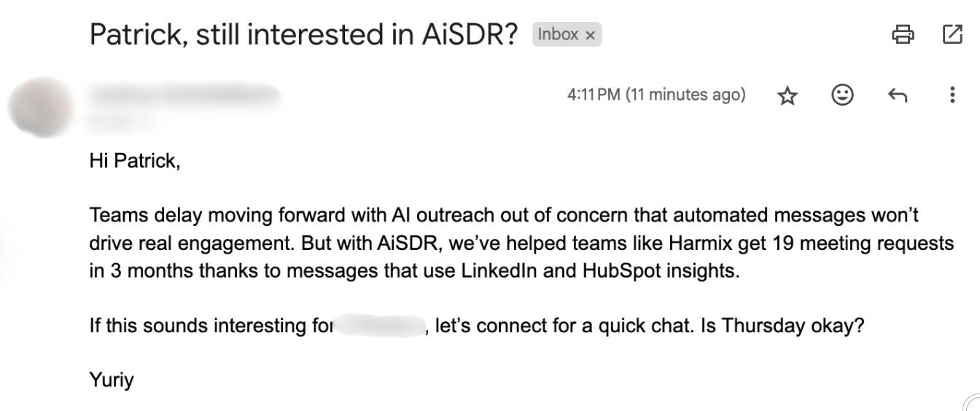Click the Inbox label chip
The width and height of the screenshot is (980, 411).
(558, 34)
